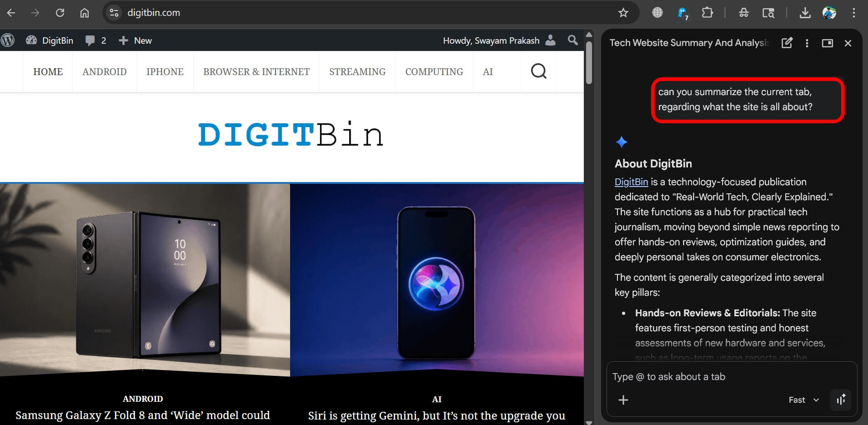
Task: Click the DigitBin link in Gemini's answer
Action: click(x=631, y=182)
